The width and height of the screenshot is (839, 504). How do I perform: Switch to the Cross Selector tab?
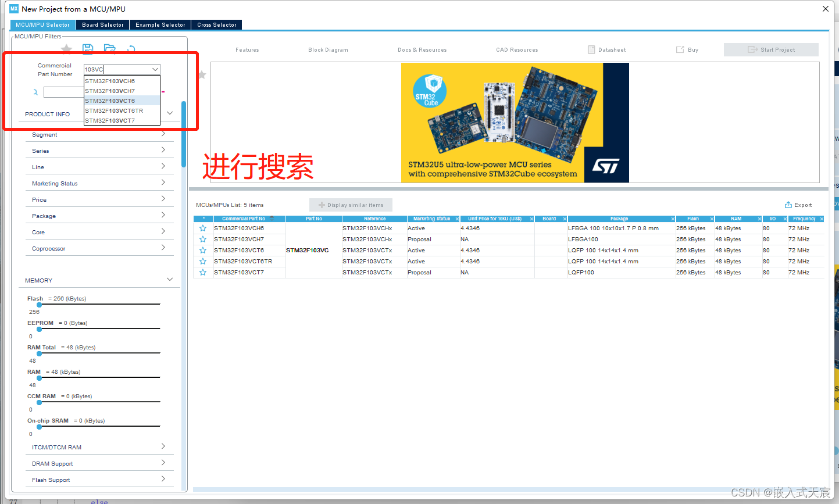coord(217,25)
